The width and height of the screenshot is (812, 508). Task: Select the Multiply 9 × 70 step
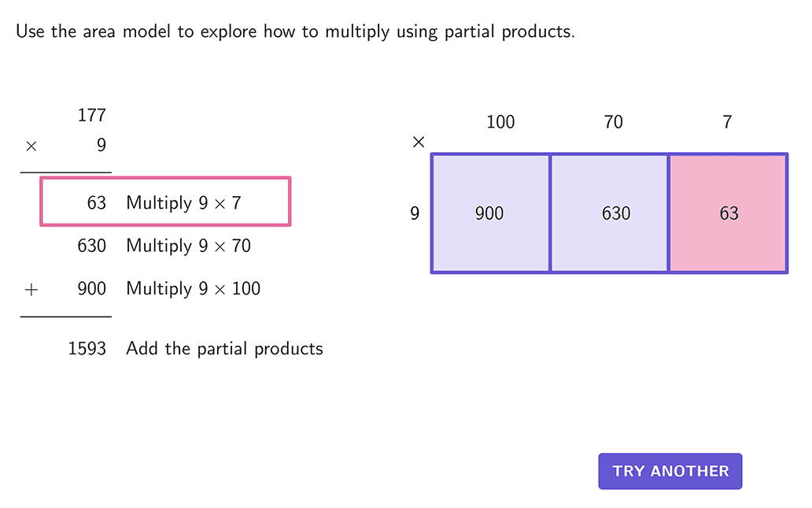coord(188,246)
